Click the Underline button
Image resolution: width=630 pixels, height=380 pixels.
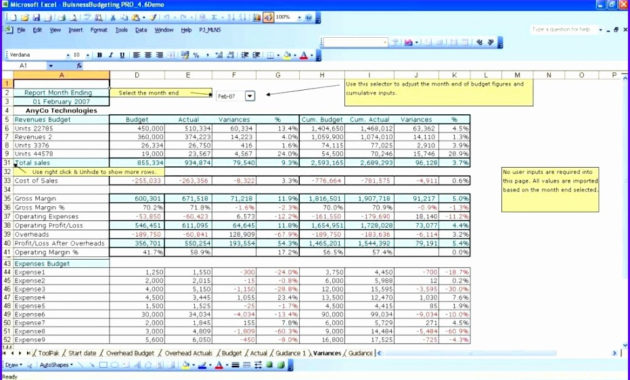click(x=122, y=55)
